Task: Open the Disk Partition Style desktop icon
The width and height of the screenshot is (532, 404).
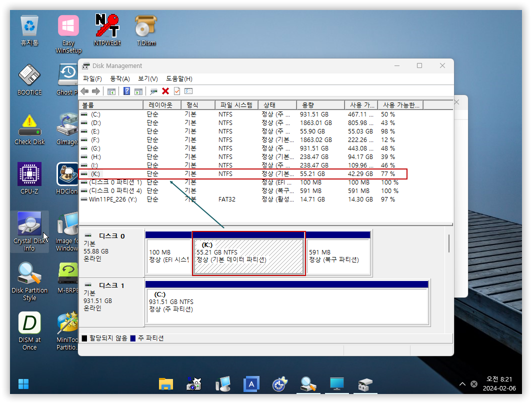Action: coord(29,281)
